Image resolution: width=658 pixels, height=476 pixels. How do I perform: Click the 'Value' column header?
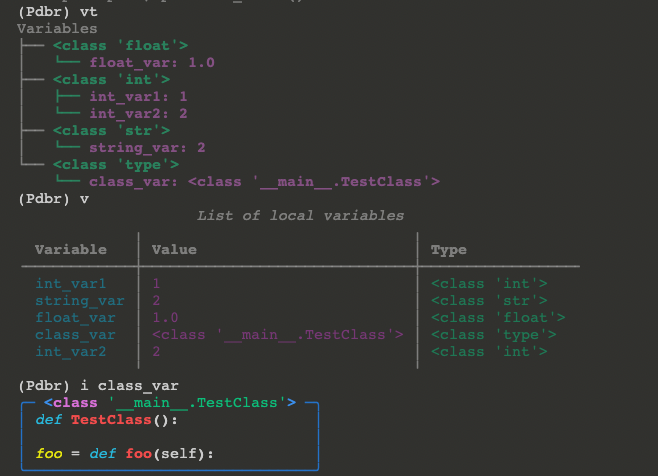tap(174, 250)
